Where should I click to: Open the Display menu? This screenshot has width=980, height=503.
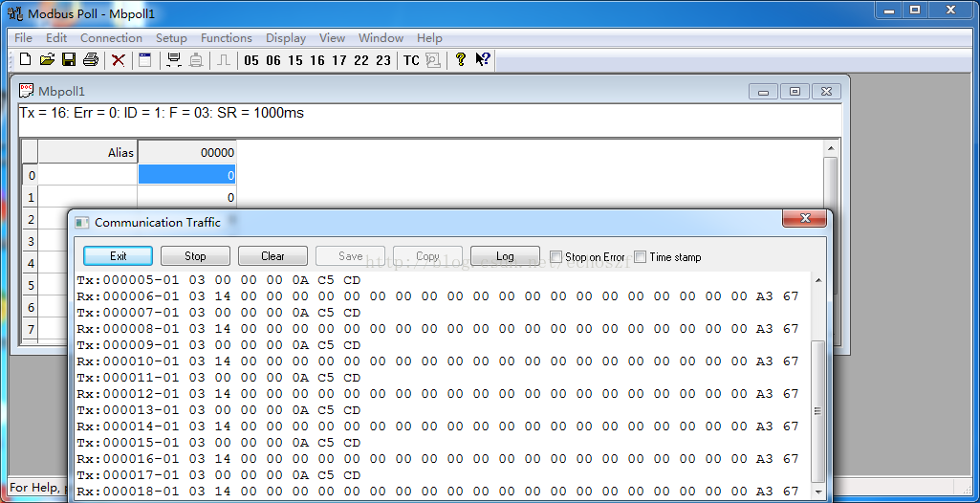pyautogui.click(x=286, y=38)
